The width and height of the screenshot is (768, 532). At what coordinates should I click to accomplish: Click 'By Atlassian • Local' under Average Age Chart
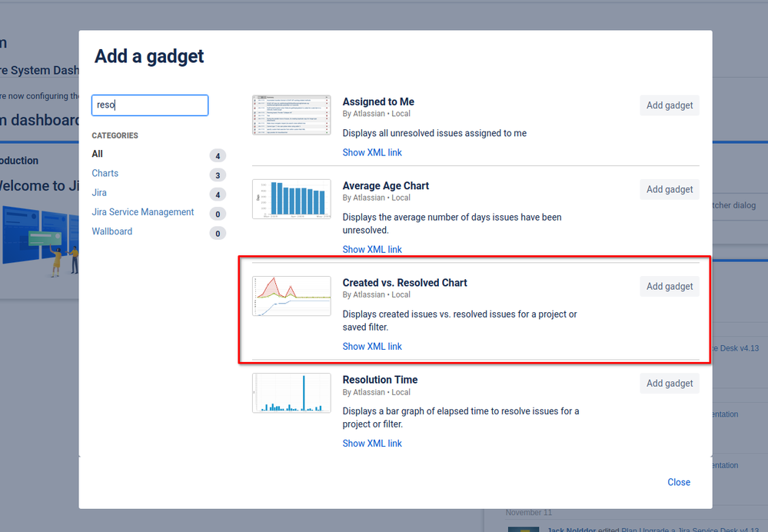(376, 198)
